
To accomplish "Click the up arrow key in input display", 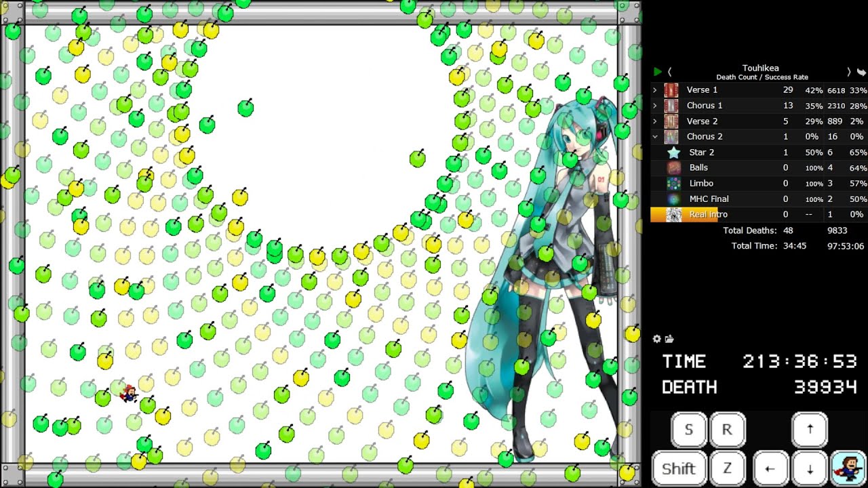I will [810, 430].
